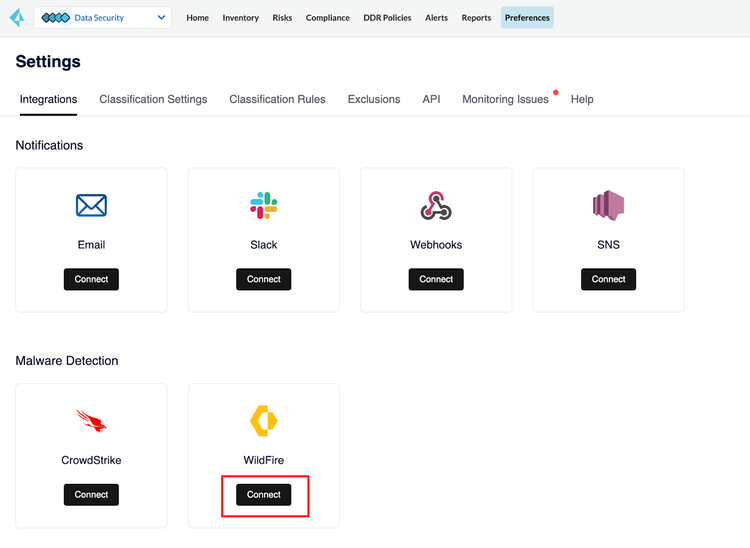Click the CrowdStrike falcon icon

(x=91, y=421)
